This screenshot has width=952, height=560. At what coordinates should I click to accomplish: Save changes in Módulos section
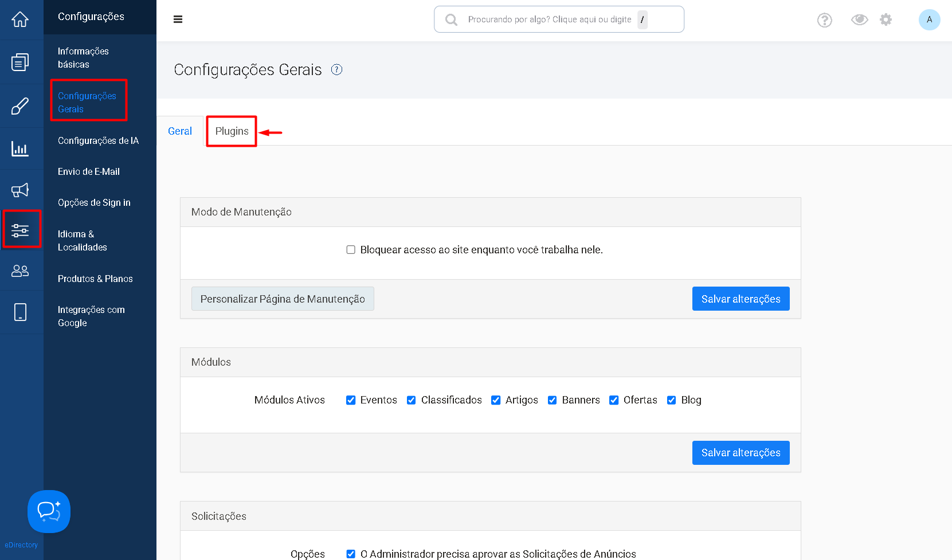(x=741, y=453)
